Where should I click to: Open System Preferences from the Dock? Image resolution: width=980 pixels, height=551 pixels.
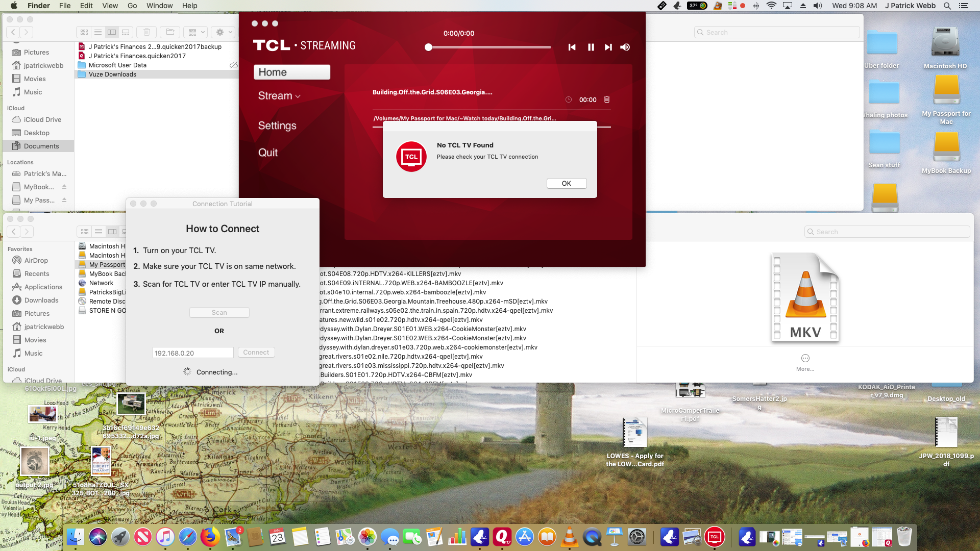(x=636, y=537)
